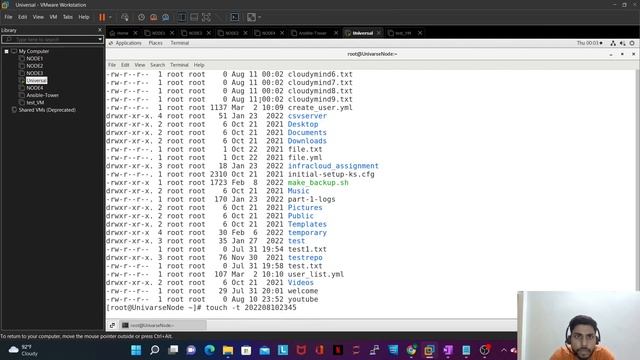Open Windows Search from the taskbar
Image resolution: width=640 pixels, height=360 pixels.
tap(154, 350)
